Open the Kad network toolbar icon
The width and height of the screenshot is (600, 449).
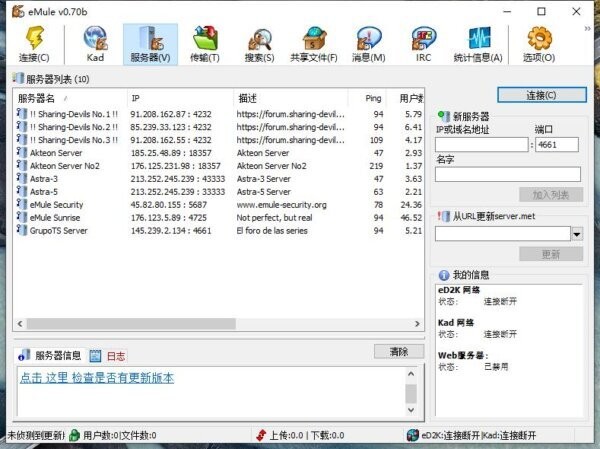click(95, 38)
